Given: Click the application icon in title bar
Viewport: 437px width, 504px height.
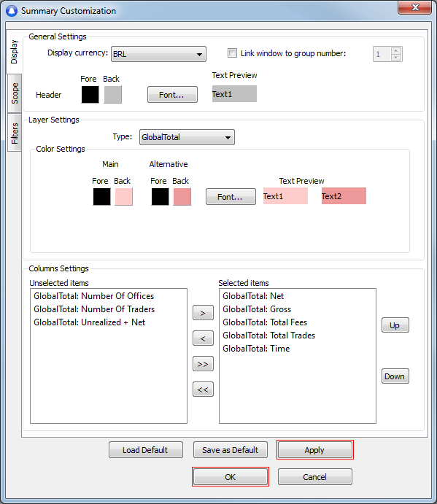Looking at the screenshot, I should [11, 11].
